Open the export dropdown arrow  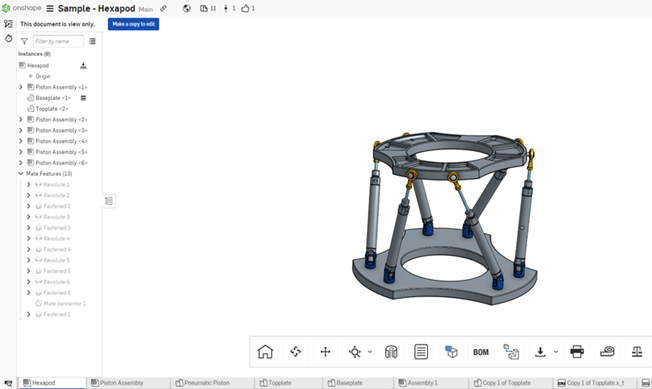[556, 352]
